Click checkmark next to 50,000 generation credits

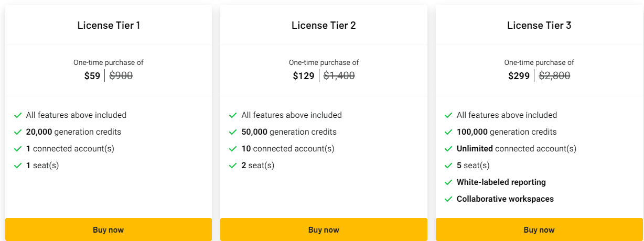[233, 132]
